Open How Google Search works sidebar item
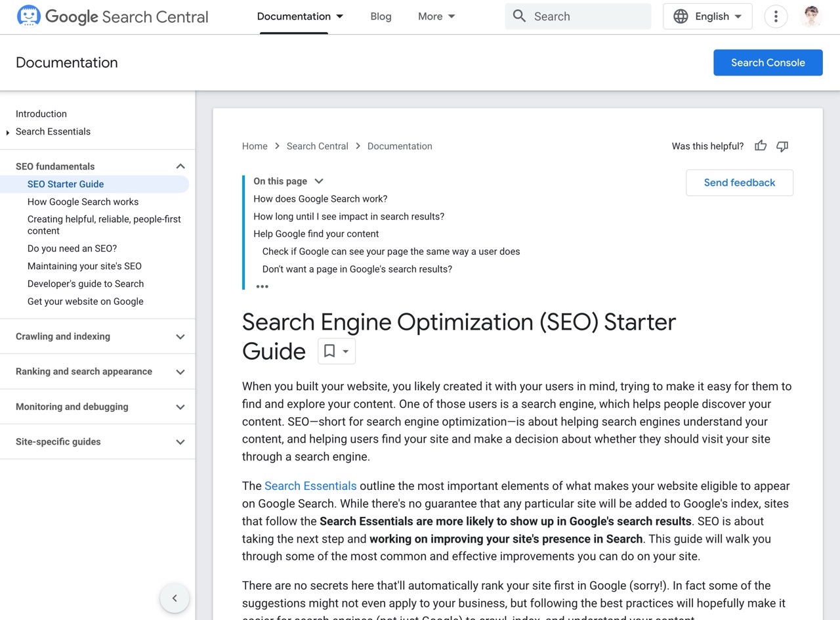The width and height of the screenshot is (840, 620). pos(83,202)
